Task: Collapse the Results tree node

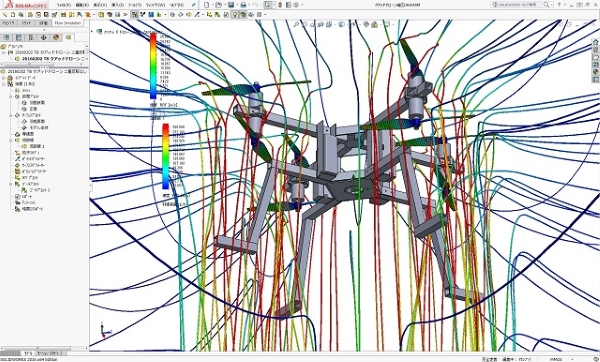Action: point(4,84)
